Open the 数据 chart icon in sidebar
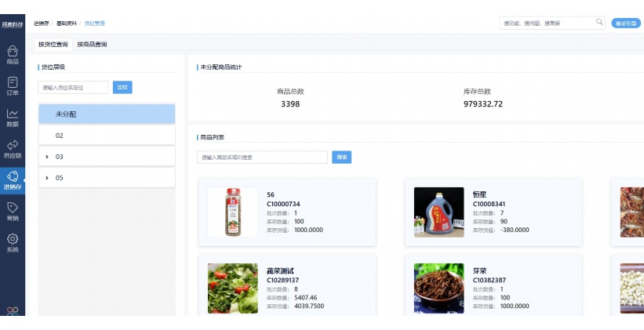644x330 pixels. 13,118
